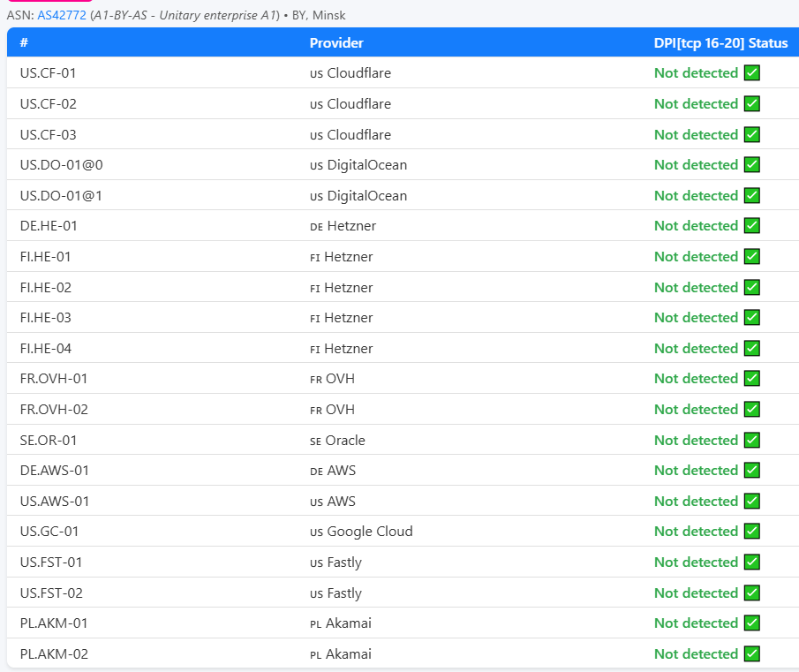
Task: Click the green check icon for US.CF-01
Action: pos(752,73)
